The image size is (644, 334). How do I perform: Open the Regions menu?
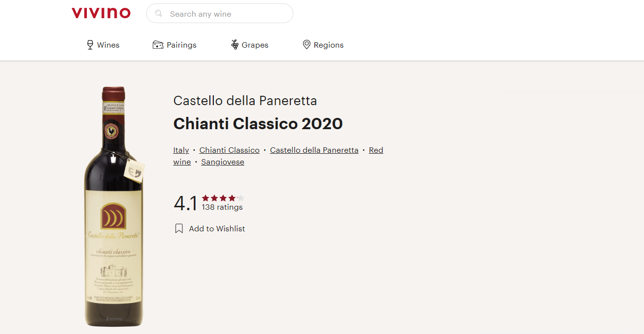pos(323,45)
